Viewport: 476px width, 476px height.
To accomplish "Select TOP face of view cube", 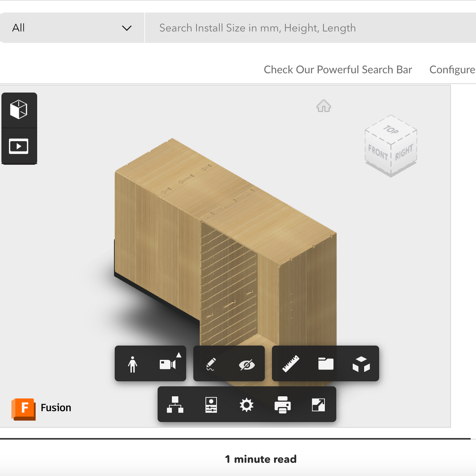I will (x=391, y=129).
